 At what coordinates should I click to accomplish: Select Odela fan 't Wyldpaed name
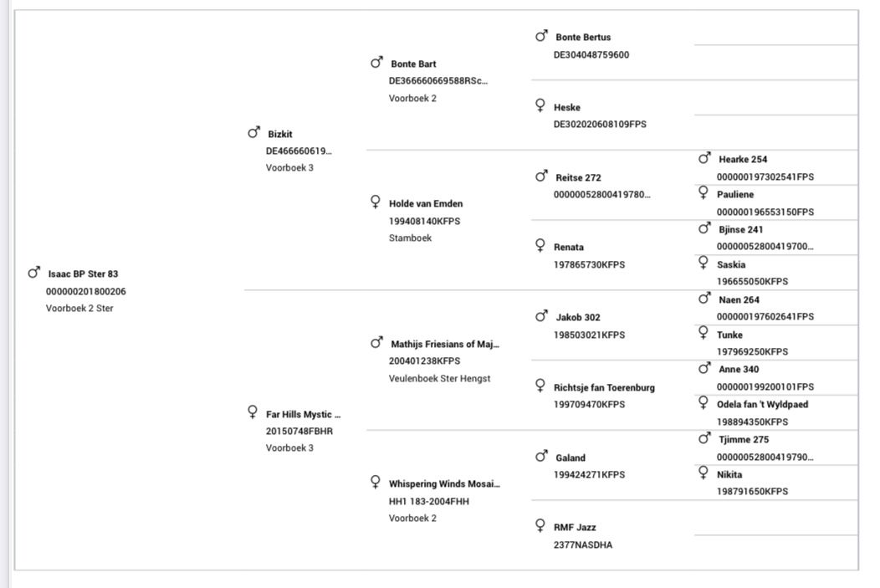point(762,404)
